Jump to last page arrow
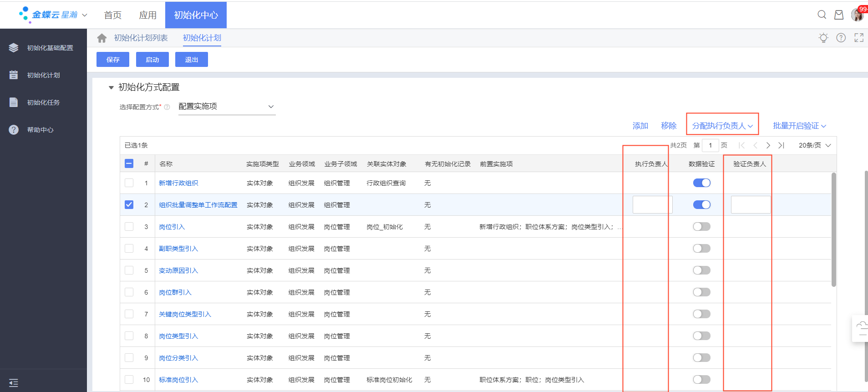 (781, 145)
